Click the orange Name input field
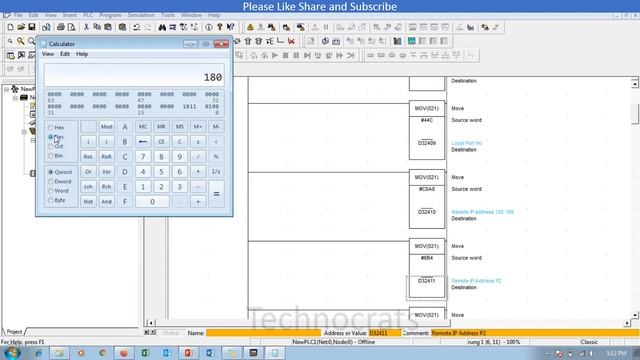The width and height of the screenshot is (640, 360). [263, 333]
